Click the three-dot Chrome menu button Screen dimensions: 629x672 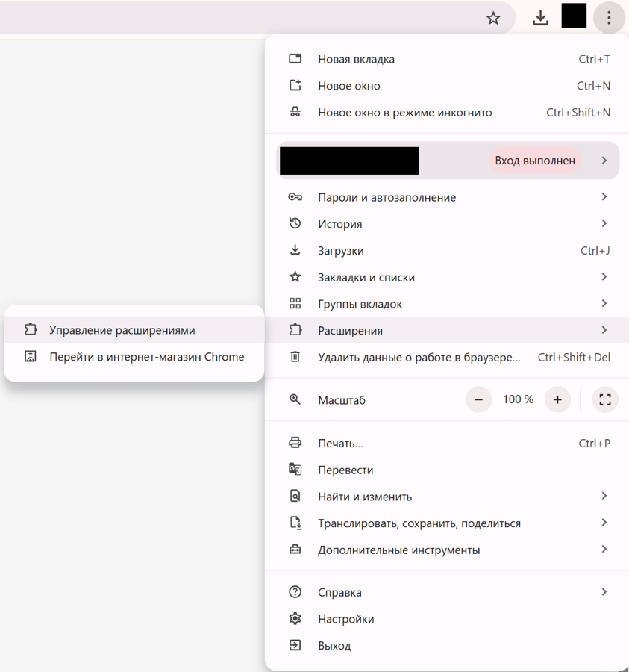[609, 18]
